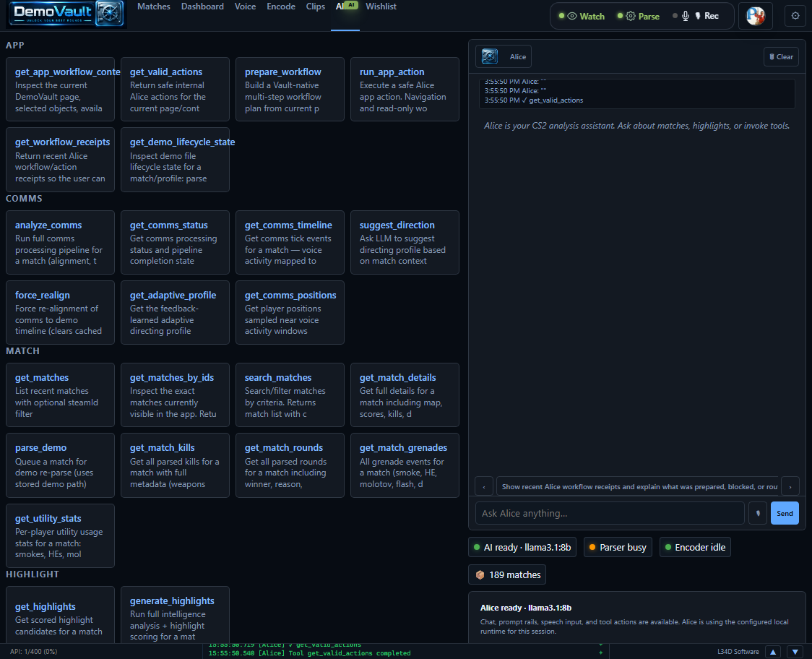Open the get_workflow_receipts tool card
This screenshot has height=659, width=812.
pyautogui.click(x=60, y=160)
